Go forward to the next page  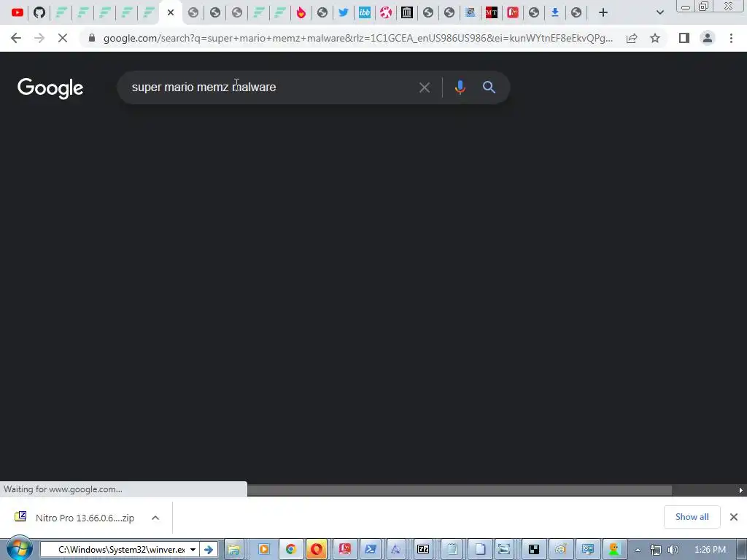pyautogui.click(x=39, y=38)
